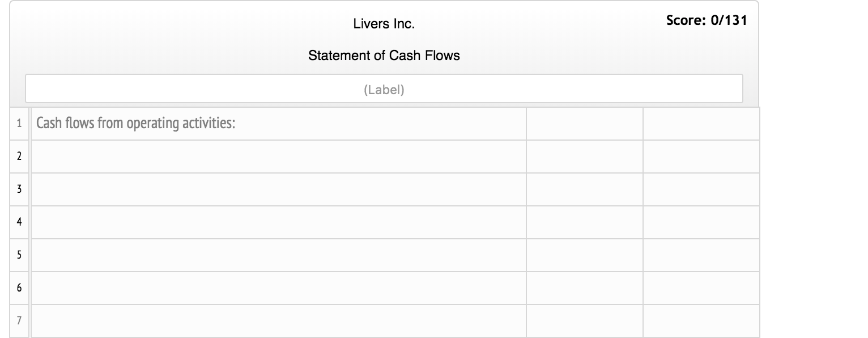Click the first amount cell in row 4
This screenshot has height=338, width=868.
click(x=584, y=222)
